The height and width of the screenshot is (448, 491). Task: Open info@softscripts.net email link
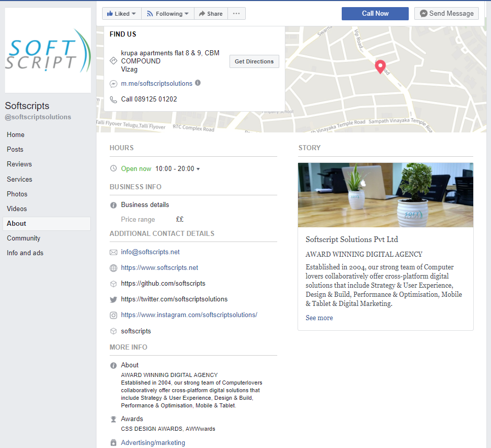point(150,252)
